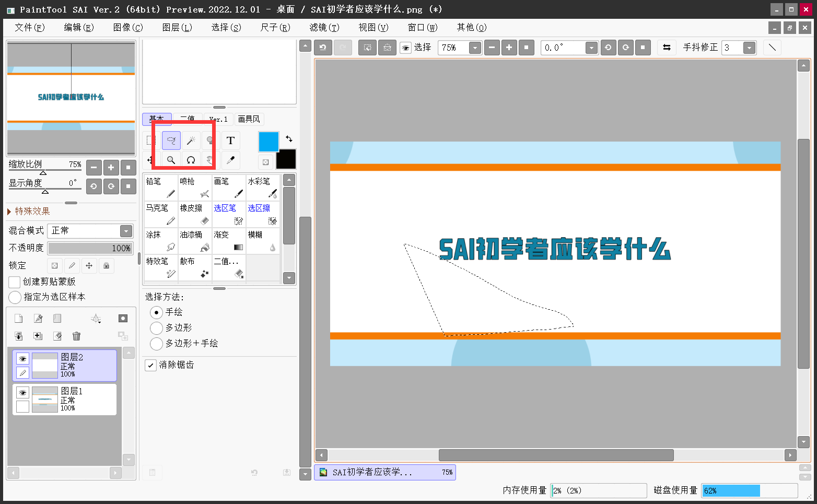
Task: Toggle selection visibility eye beside 选择
Action: (405, 48)
